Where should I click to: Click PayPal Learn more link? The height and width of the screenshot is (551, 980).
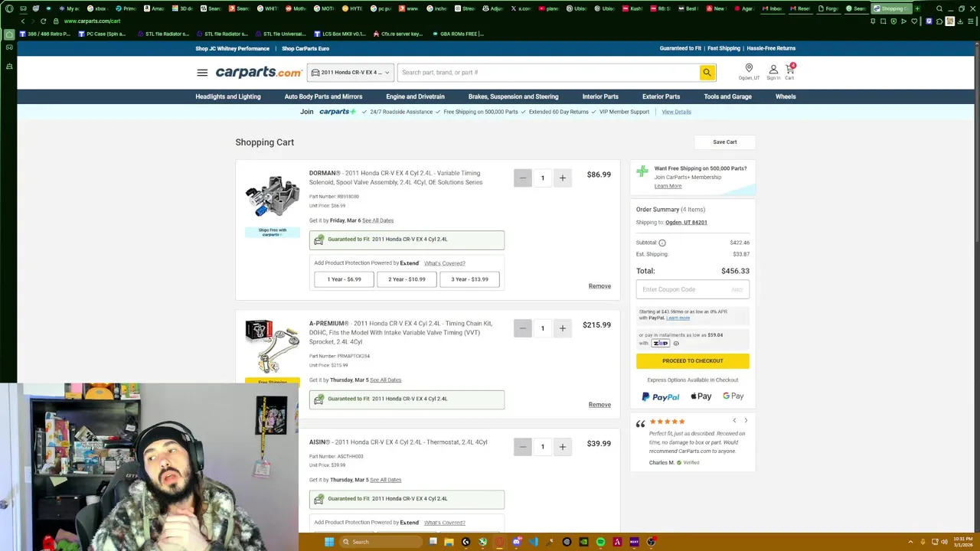(x=678, y=318)
